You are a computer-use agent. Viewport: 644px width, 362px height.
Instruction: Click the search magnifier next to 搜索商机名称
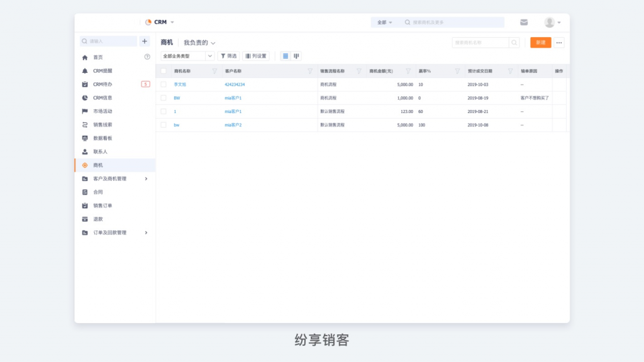pyautogui.click(x=514, y=43)
